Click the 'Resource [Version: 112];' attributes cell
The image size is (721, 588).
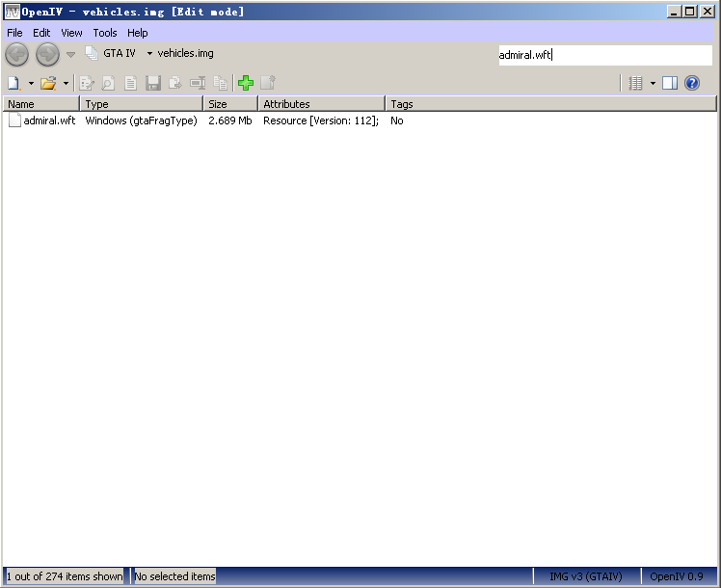(321, 120)
